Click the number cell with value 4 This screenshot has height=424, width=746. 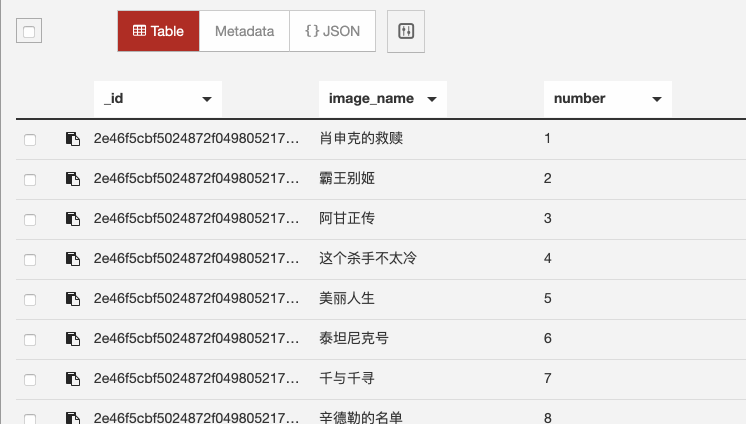point(548,258)
